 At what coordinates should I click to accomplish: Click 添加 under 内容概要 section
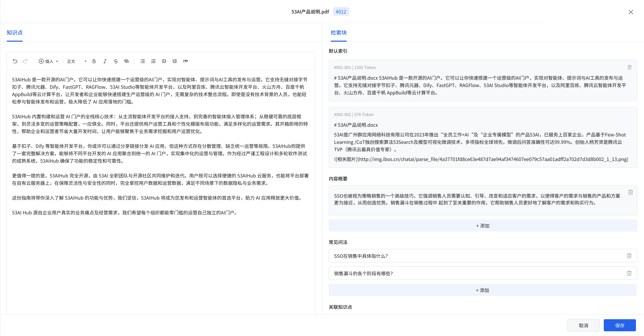coord(483,226)
